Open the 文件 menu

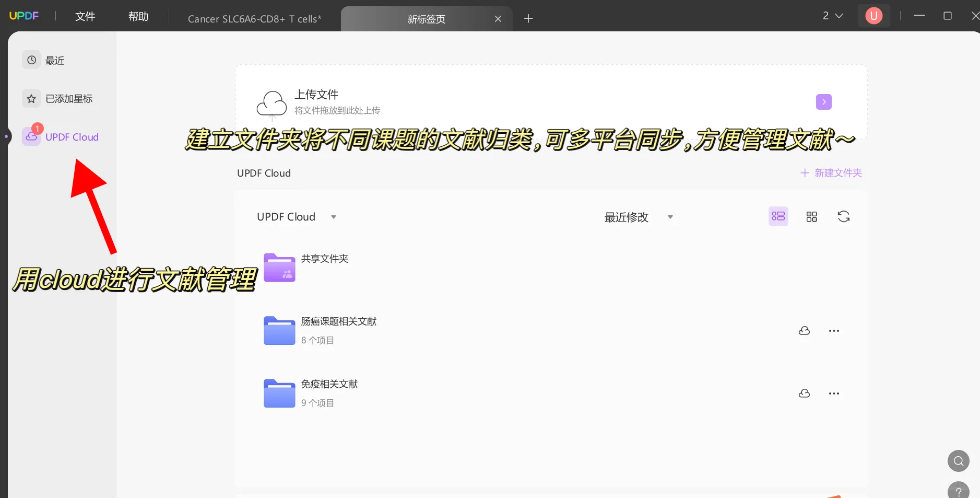click(x=85, y=16)
